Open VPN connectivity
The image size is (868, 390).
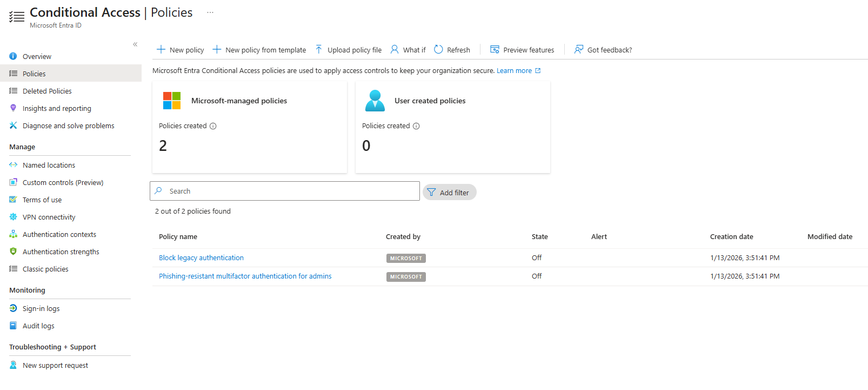[x=49, y=217]
